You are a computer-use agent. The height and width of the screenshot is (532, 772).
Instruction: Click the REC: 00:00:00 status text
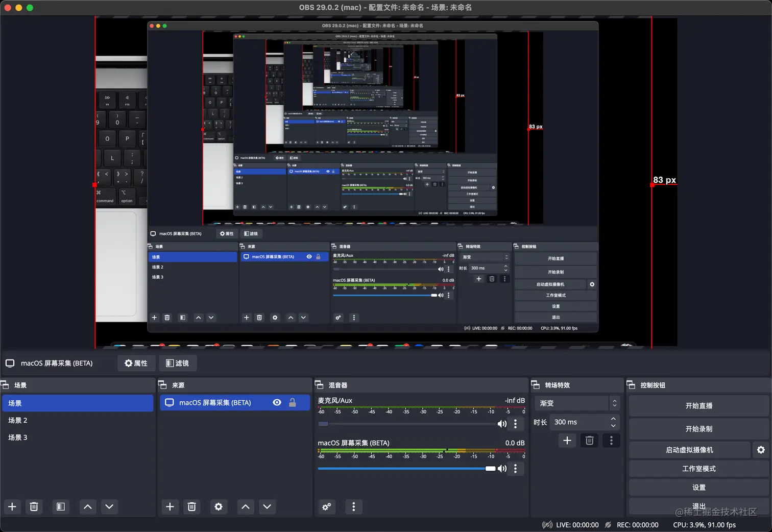[637, 525]
